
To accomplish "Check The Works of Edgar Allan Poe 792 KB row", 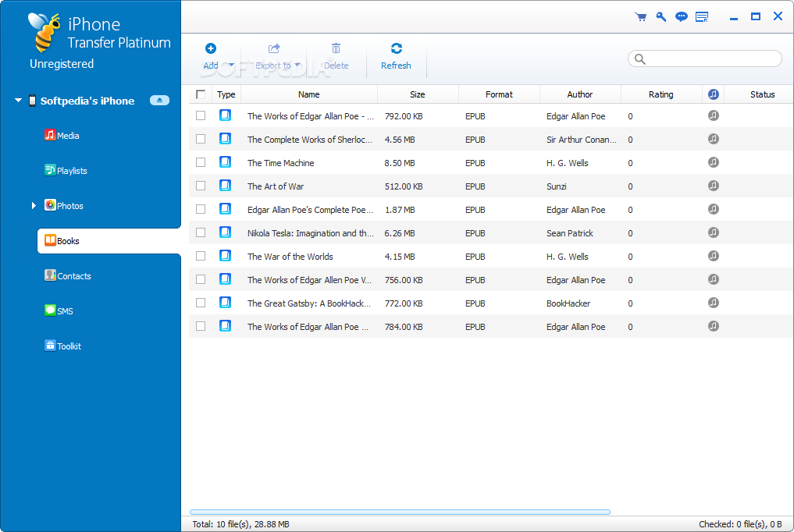I will pyautogui.click(x=201, y=115).
